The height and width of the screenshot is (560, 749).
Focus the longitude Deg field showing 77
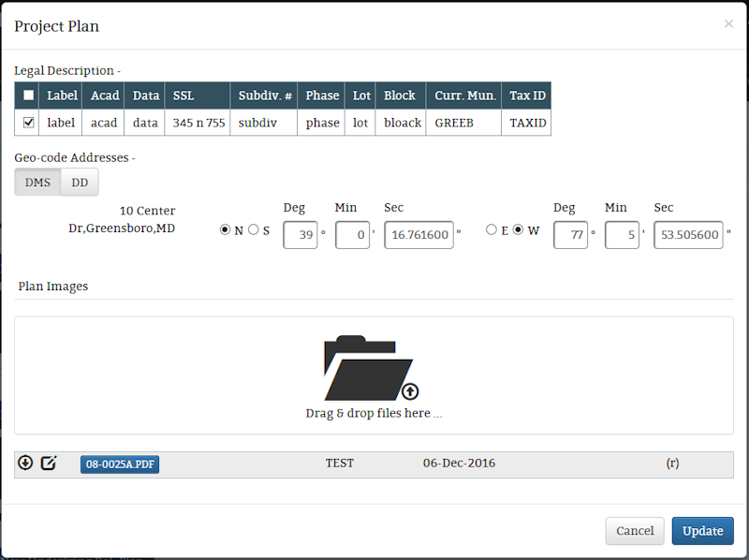pyautogui.click(x=570, y=234)
